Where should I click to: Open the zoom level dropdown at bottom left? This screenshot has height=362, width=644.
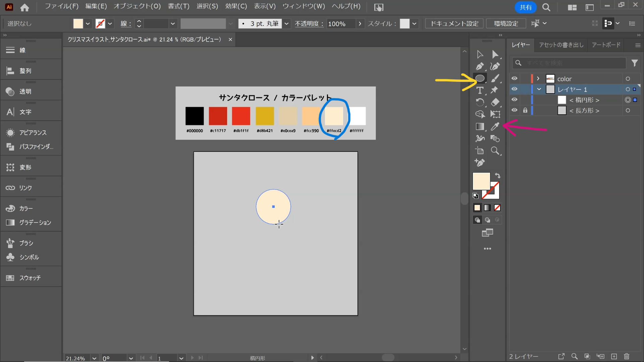click(x=94, y=358)
